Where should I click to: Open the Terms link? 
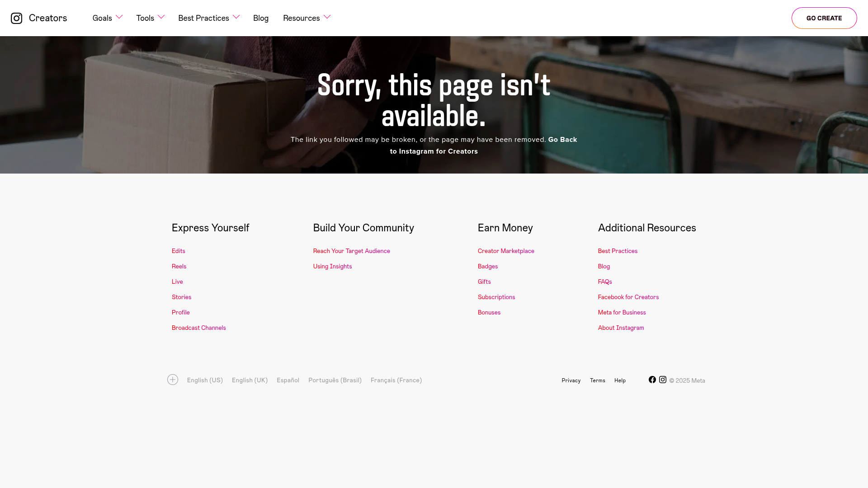pyautogui.click(x=598, y=380)
